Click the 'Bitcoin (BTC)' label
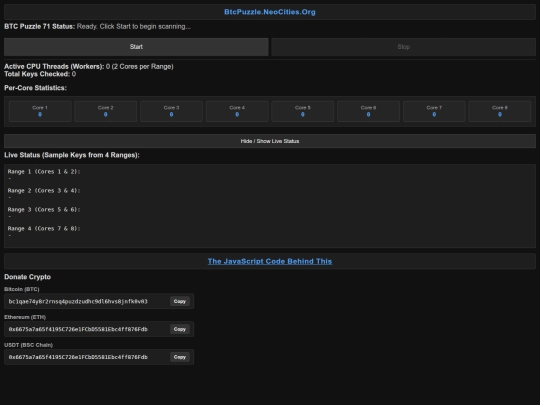Viewport: 540px width, 405px height. coord(22,289)
